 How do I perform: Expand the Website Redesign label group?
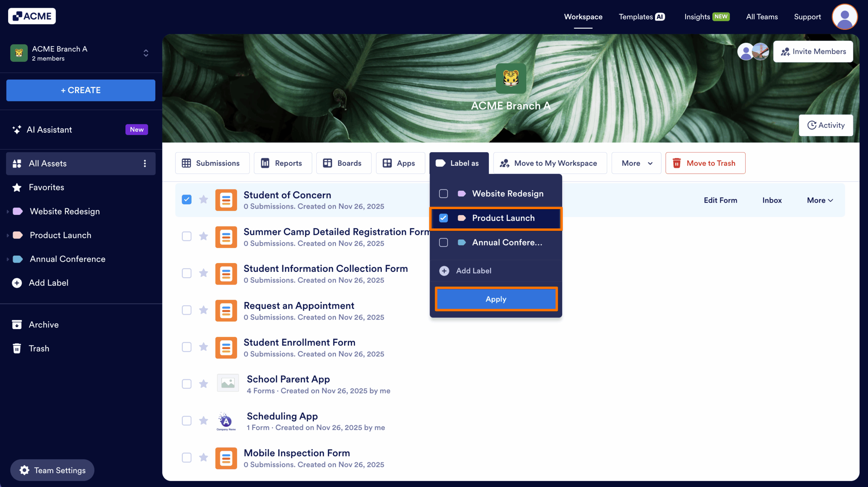(8, 211)
